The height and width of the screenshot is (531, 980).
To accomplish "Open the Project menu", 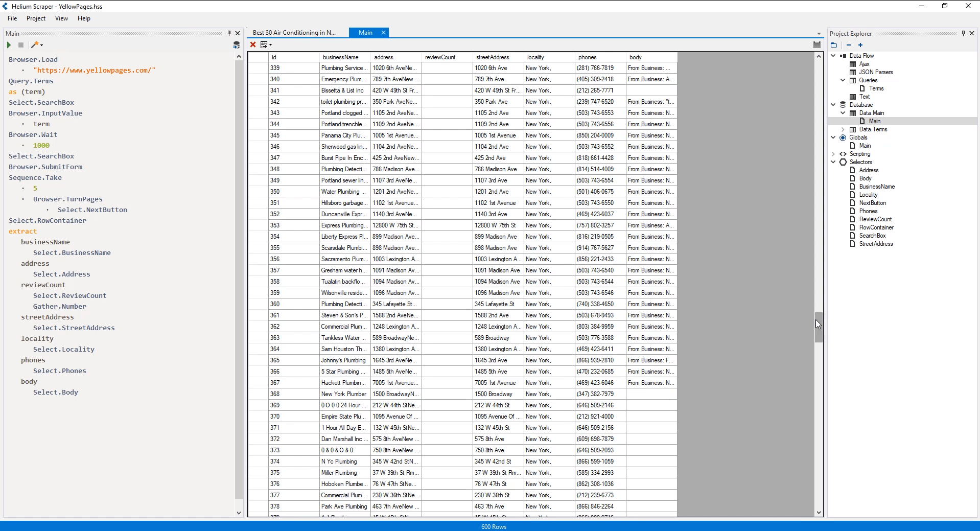I will [36, 18].
